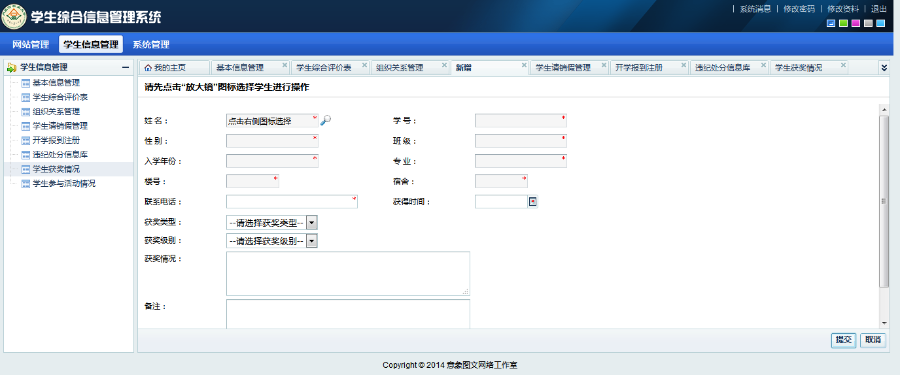This screenshot has height=375, width=900.
Task: Click the home icon on 我的主页 tab
Action: (x=148, y=68)
